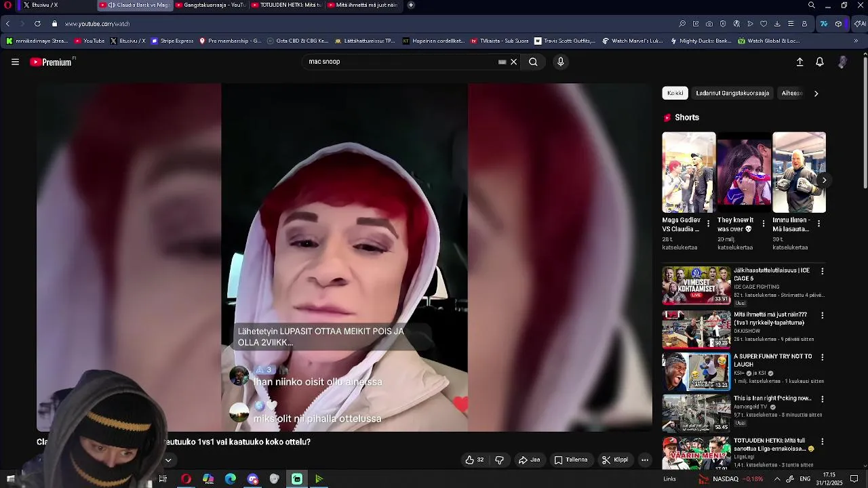This screenshot has width=868, height=488.
Task: Open the YouTube account avatar menu
Action: (x=842, y=62)
